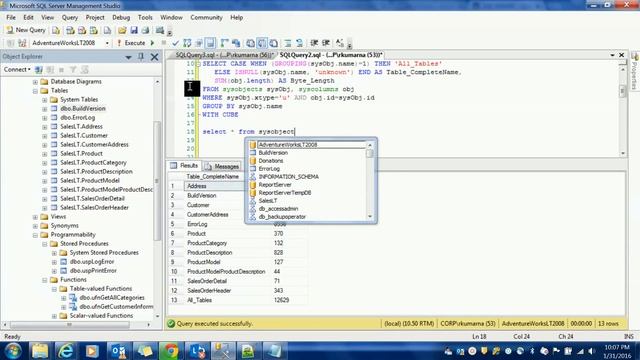The image size is (640, 360).
Task: Toggle Include Client Statistics
Action: click(236, 43)
